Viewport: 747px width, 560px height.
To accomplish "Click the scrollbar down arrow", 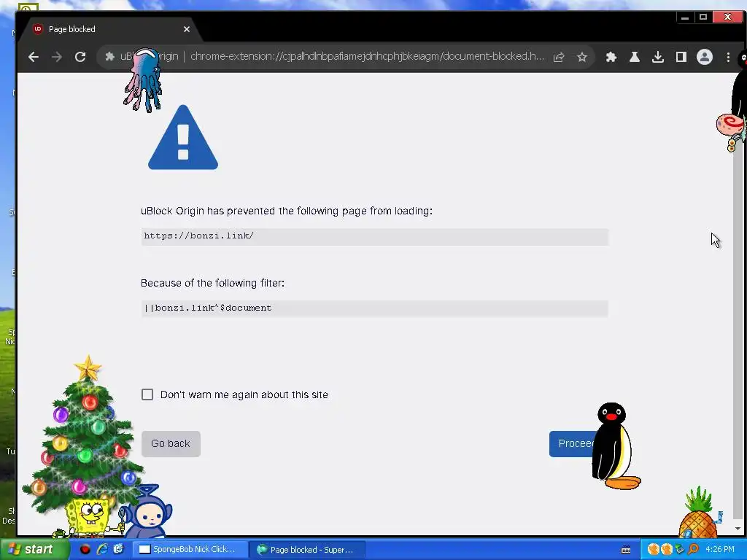I will 738,529.
